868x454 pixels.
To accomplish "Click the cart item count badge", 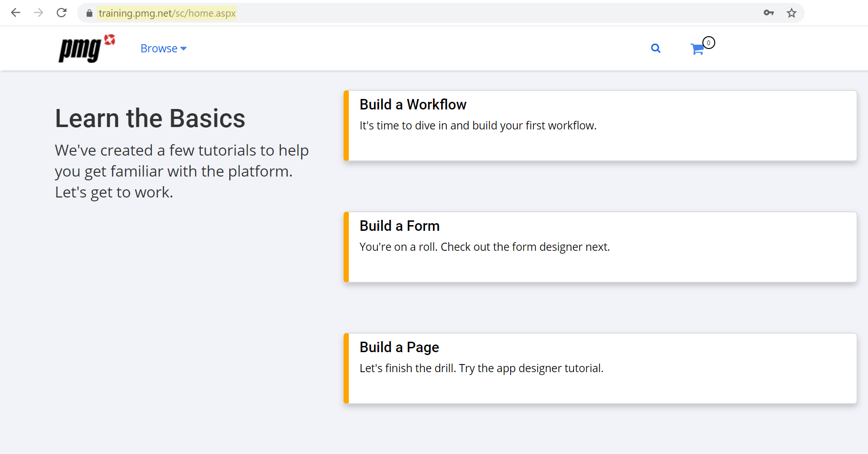I will coord(709,43).
